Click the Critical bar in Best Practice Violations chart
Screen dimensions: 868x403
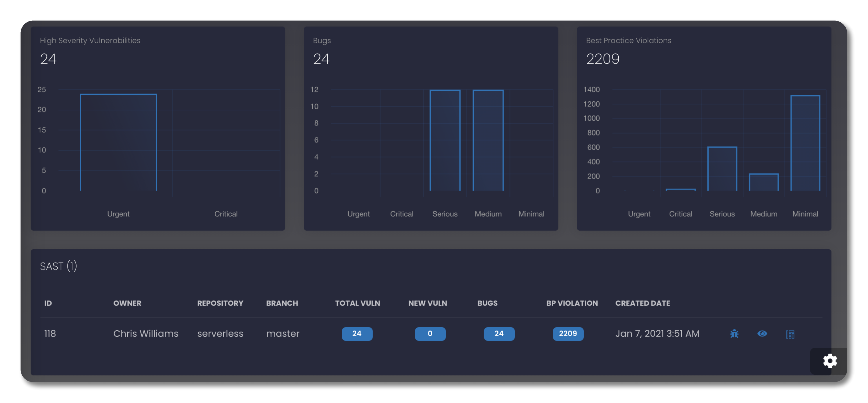(680, 190)
